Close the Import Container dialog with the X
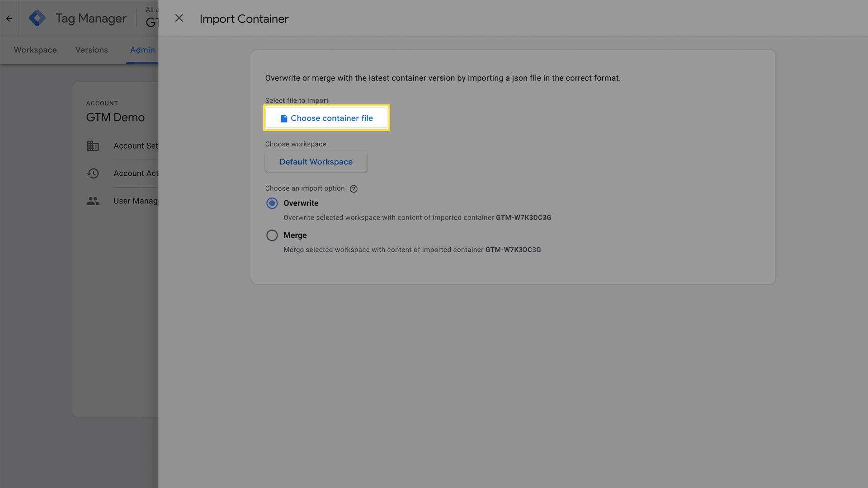 pyautogui.click(x=179, y=18)
